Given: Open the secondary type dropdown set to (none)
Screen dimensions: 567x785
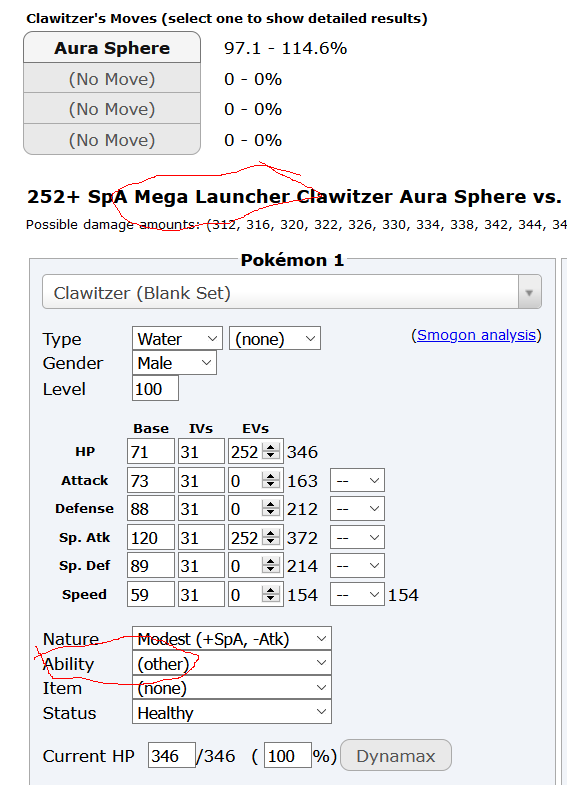Looking at the screenshot, I should tap(275, 339).
